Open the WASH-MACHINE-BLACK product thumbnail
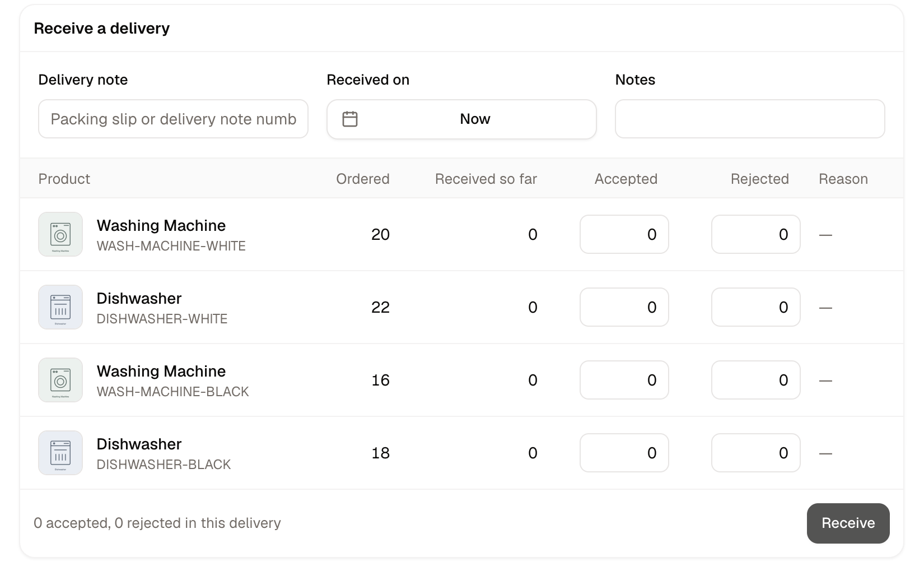This screenshot has width=924, height=566. coord(60,380)
